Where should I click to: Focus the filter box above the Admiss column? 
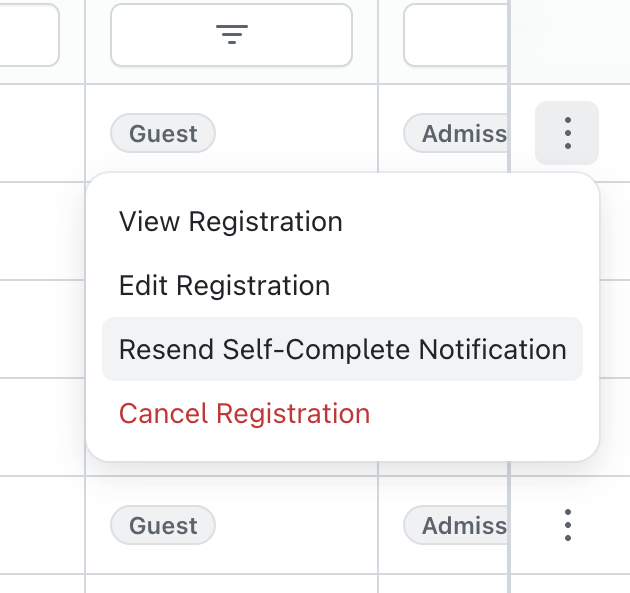455,36
